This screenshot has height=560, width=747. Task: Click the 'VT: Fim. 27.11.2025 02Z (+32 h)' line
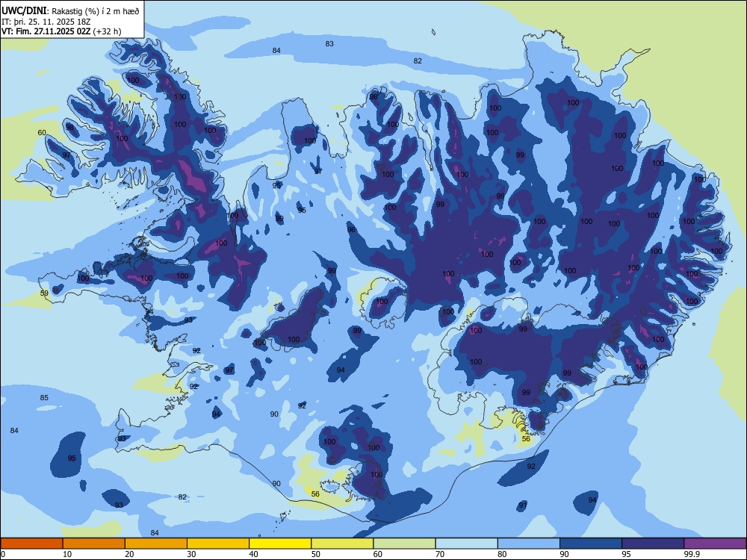61,31
